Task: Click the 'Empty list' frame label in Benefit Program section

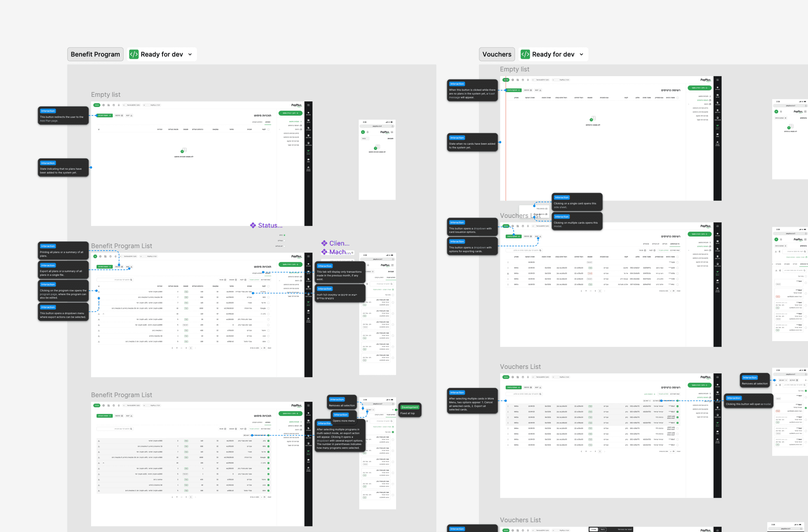Action: [x=106, y=95]
